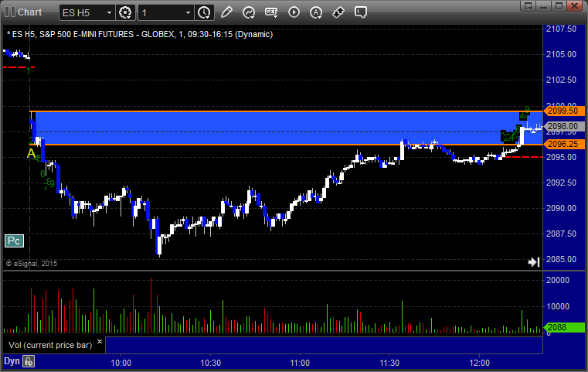Close the Vol (current price bar) tab

100,342
